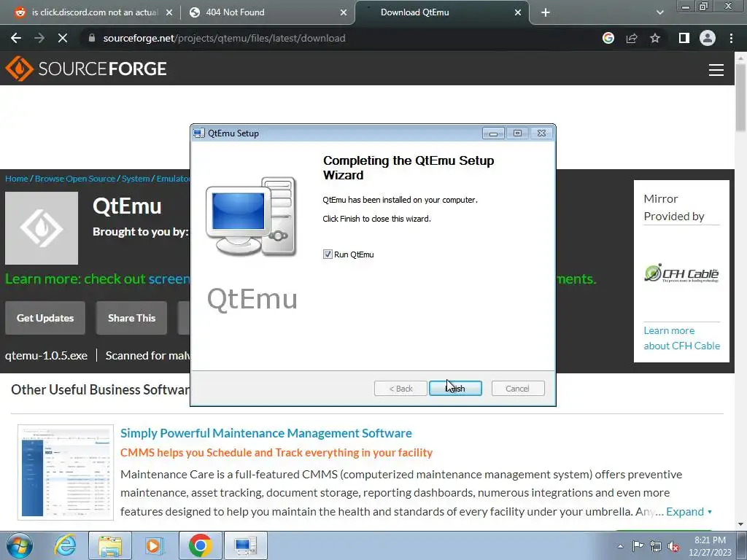This screenshot has height=560, width=747.
Task: Click the Reddit tab favicon
Action: (x=20, y=12)
